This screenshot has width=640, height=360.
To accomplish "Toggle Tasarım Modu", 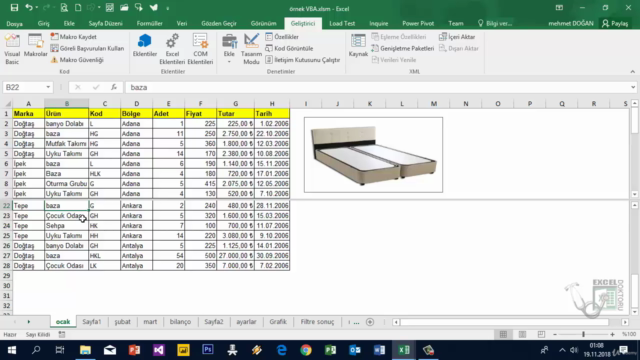I will coord(251,49).
